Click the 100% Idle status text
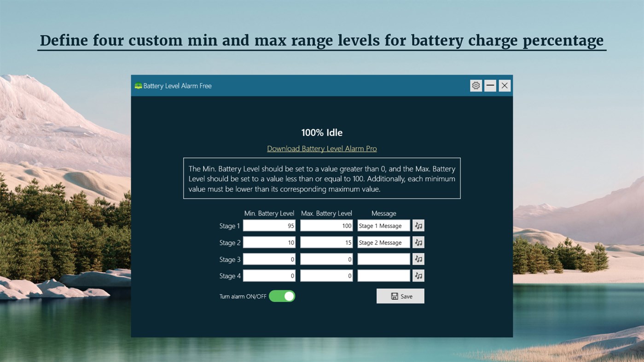 pyautogui.click(x=321, y=132)
